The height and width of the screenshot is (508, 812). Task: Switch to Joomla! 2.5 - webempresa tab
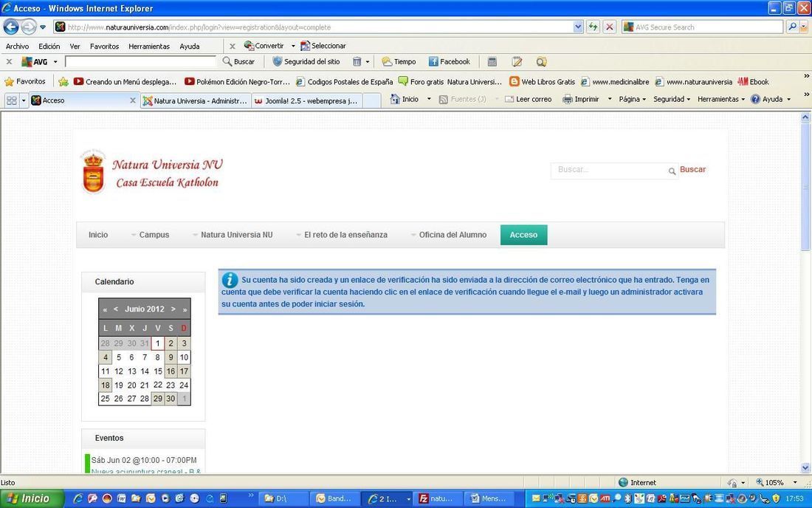(x=307, y=100)
